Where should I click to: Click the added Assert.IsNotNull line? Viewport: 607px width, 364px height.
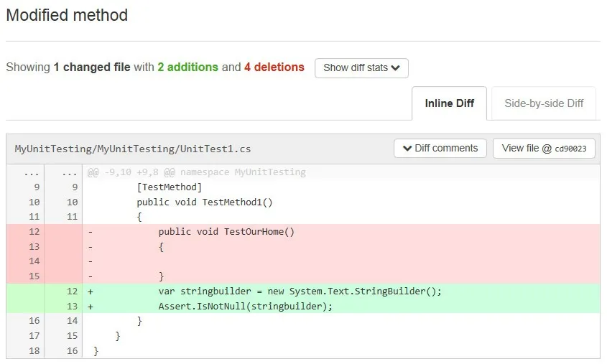click(x=246, y=307)
